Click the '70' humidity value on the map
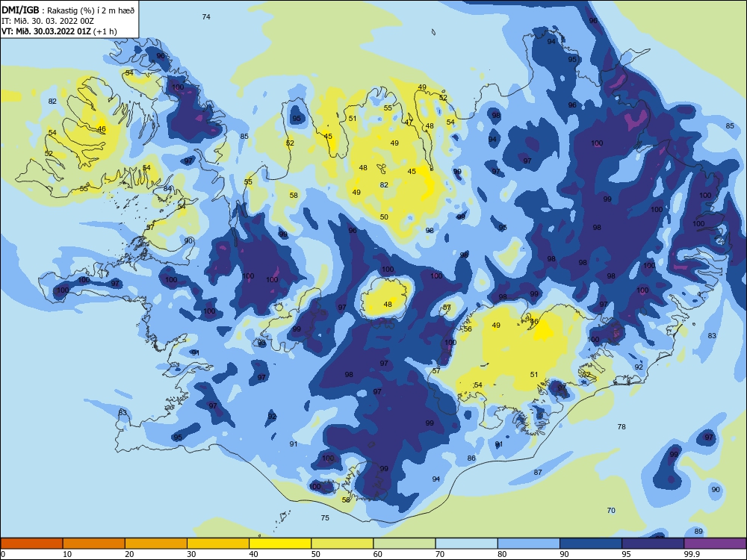Viewport: 747px width, 560px height. coord(611,511)
